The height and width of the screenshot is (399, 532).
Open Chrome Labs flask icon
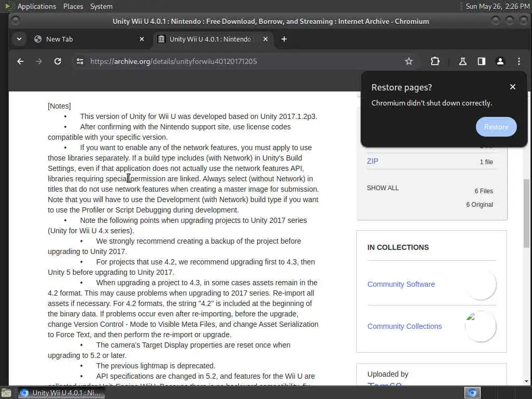(x=462, y=61)
